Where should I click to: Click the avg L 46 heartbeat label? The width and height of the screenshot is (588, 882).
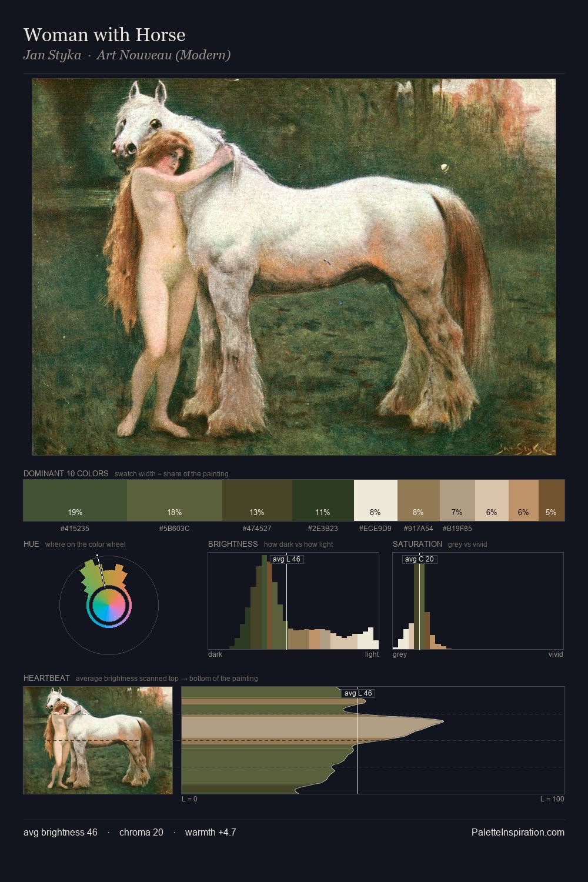[358, 693]
